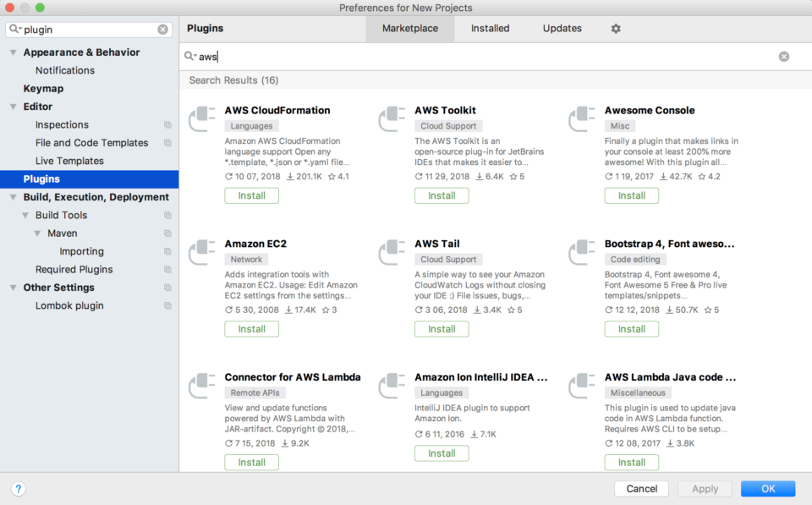Install the Amazon EC2 plugin

point(252,329)
